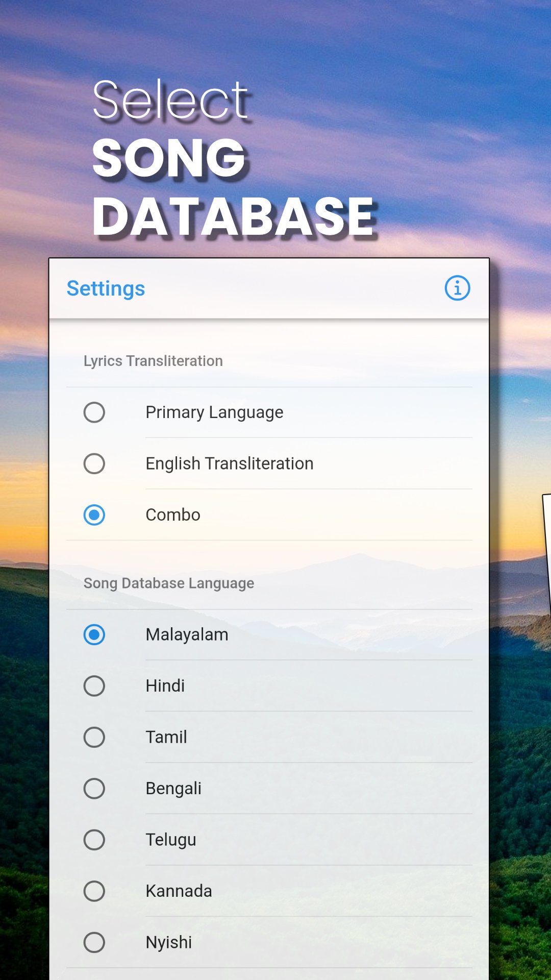Select the Nyishi radio button
The width and height of the screenshot is (551, 980).
(94, 942)
